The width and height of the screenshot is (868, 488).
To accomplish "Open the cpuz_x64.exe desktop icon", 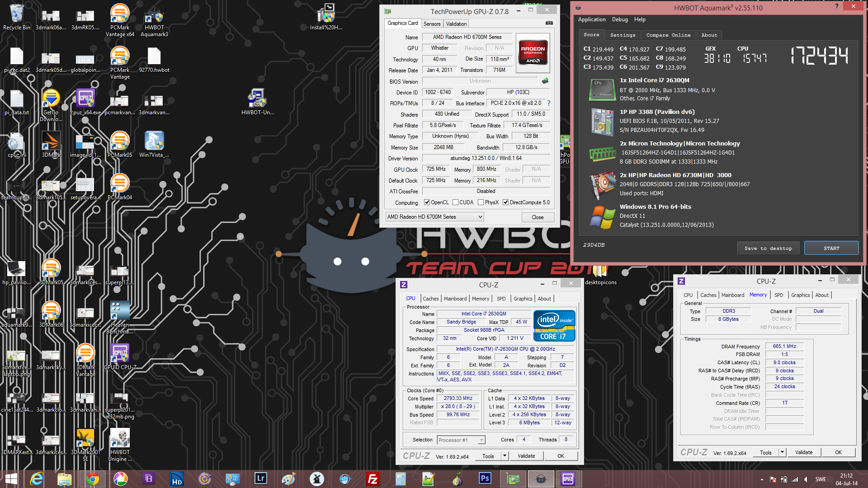I will (85, 103).
